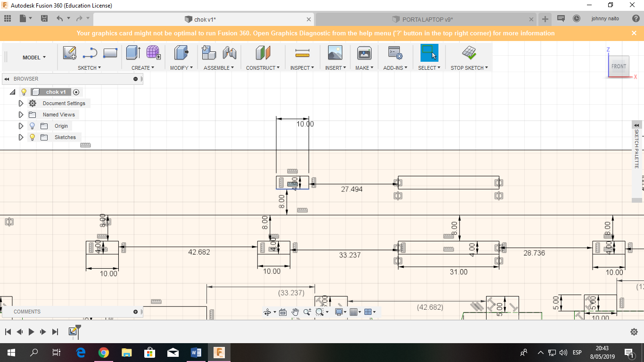
Task: Open Word from the Windows taskbar
Action: coord(196,352)
